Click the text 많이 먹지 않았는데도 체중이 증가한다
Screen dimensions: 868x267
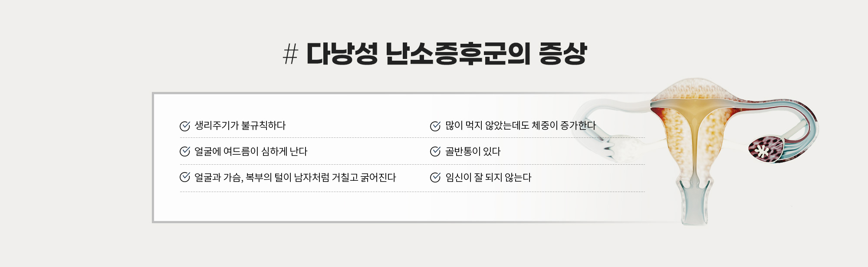[x=520, y=126]
